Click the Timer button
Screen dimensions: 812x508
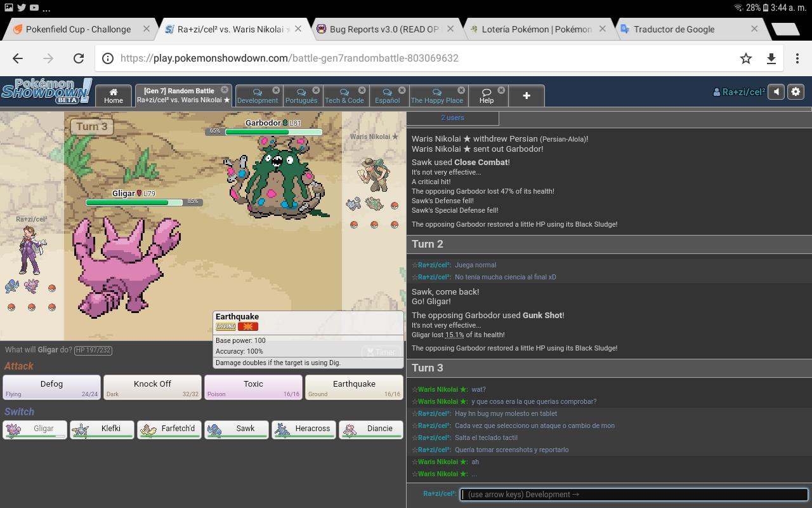pyautogui.click(x=381, y=352)
